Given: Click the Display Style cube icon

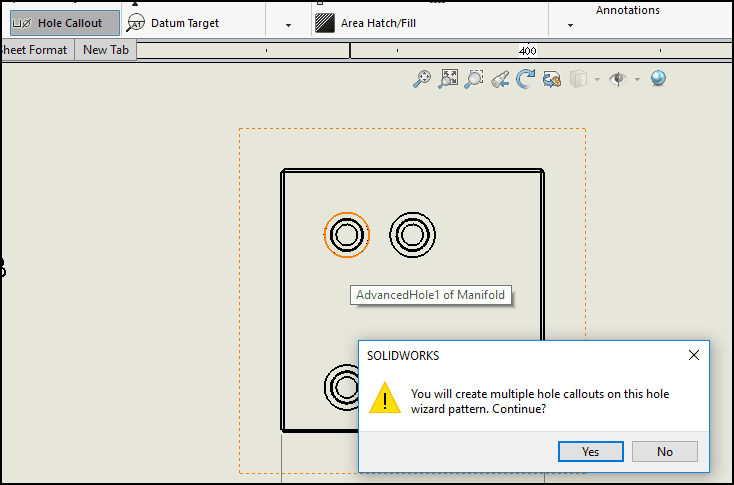Looking at the screenshot, I should click(579, 79).
